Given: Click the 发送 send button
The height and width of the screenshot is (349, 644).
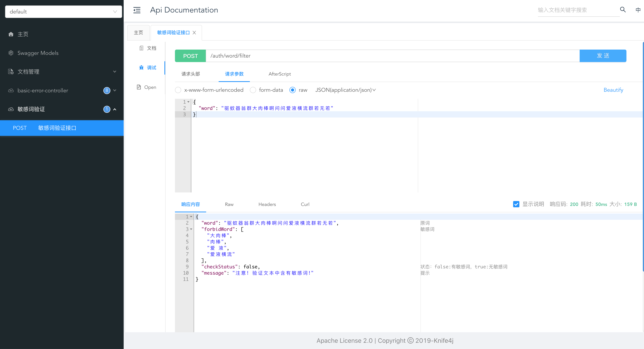Looking at the screenshot, I should pyautogui.click(x=603, y=56).
